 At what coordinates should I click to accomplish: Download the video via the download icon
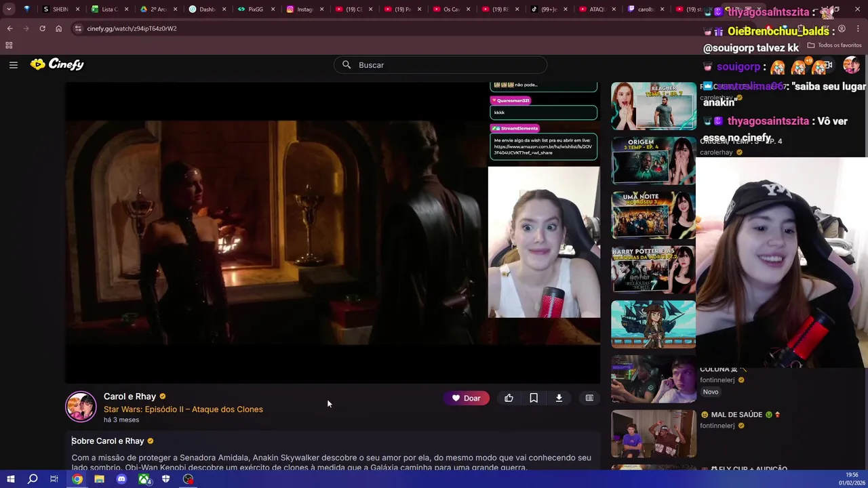[559, 399]
